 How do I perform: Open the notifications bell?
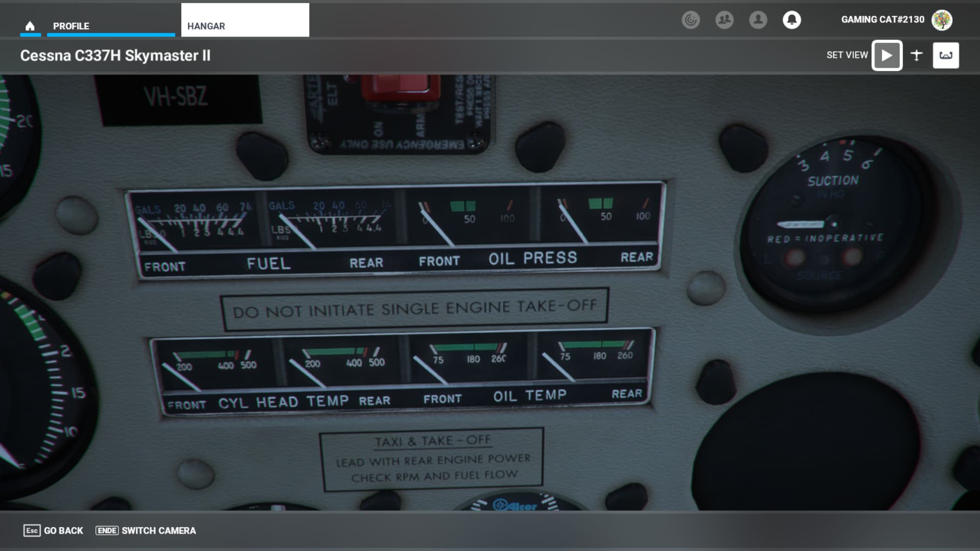coord(792,20)
